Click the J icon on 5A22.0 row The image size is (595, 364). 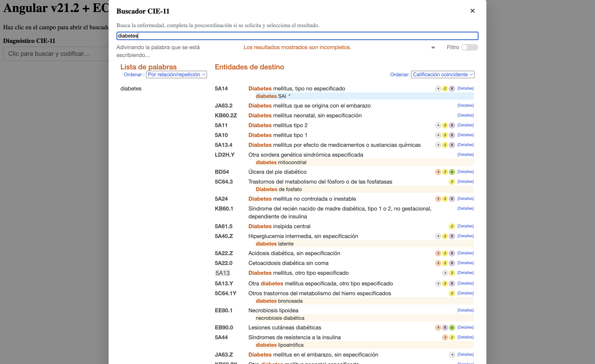pyautogui.click(x=445, y=263)
